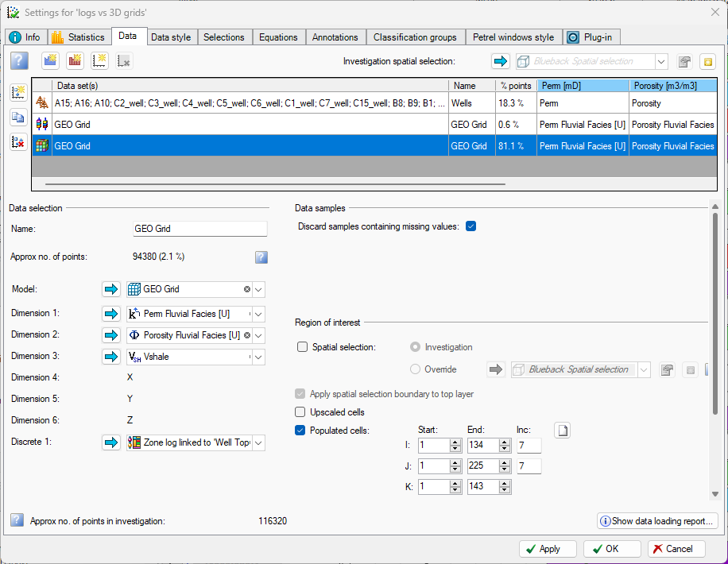728x564 pixels.
Task: Click the copy data set icon in left sidebar
Action: click(18, 117)
